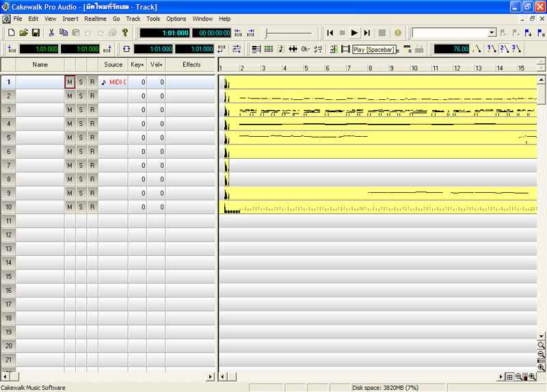Open Markers view flag list icon
Image resolution: width=547 pixels, height=392 pixels.
point(541,33)
